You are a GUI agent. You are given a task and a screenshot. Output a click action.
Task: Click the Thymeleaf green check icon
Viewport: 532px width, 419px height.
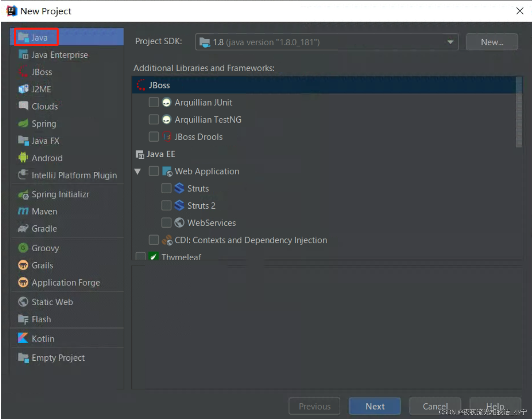[153, 256]
